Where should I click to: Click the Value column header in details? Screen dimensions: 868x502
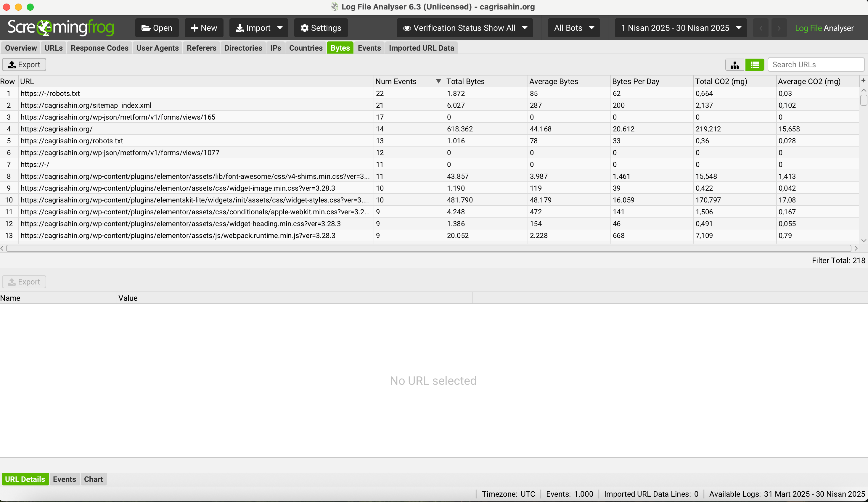pos(295,298)
